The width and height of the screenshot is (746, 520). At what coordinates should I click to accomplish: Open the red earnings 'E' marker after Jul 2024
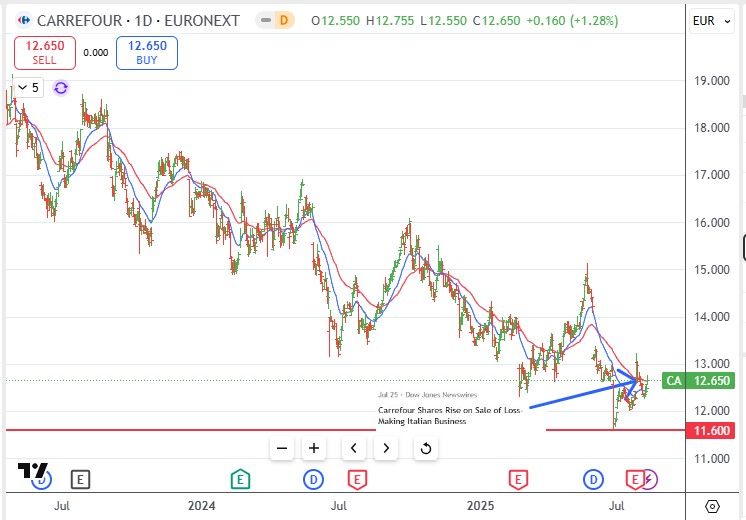[x=357, y=480]
